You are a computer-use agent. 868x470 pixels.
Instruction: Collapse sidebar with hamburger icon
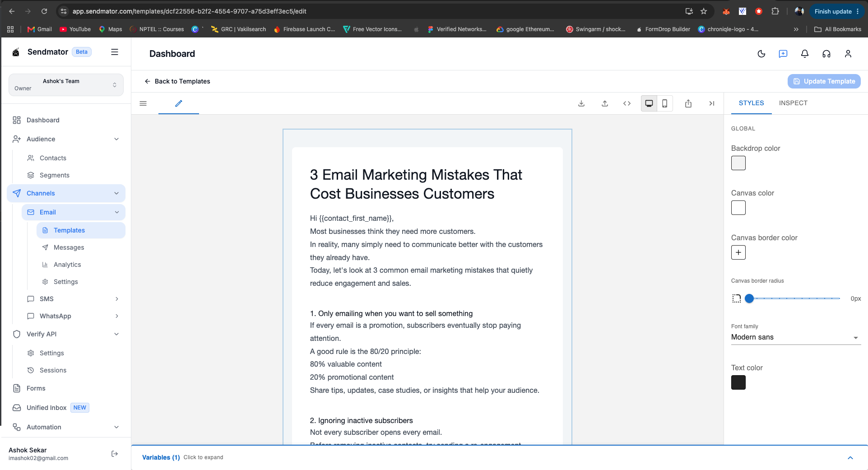(115, 52)
